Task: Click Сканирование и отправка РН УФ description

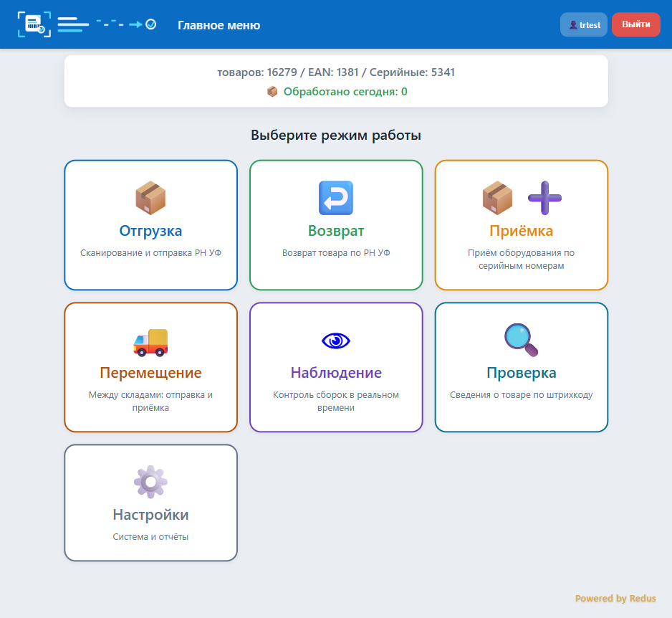Action: (150, 252)
